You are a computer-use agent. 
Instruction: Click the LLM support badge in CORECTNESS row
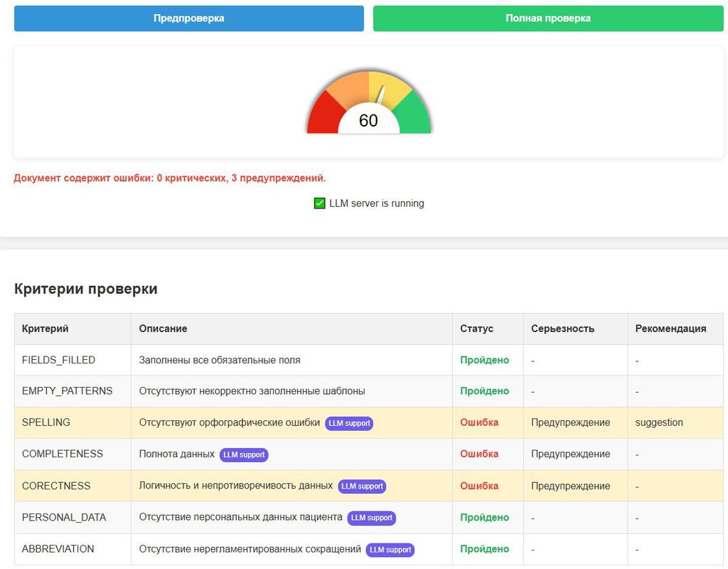point(362,486)
